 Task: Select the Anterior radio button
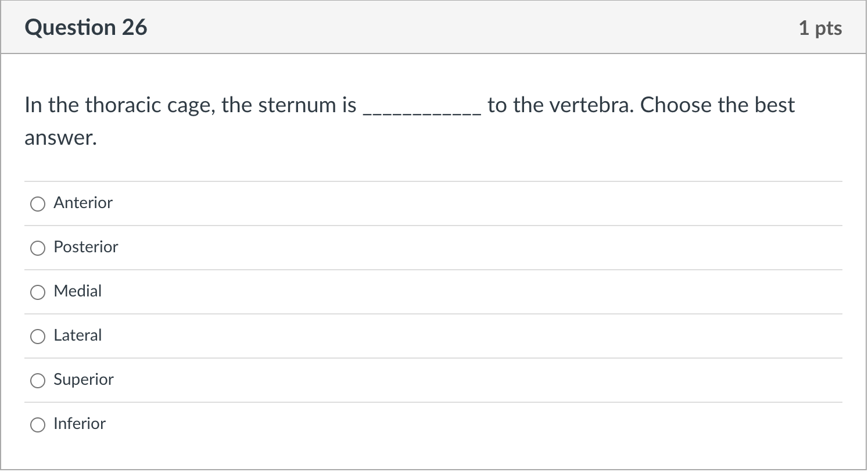38,204
